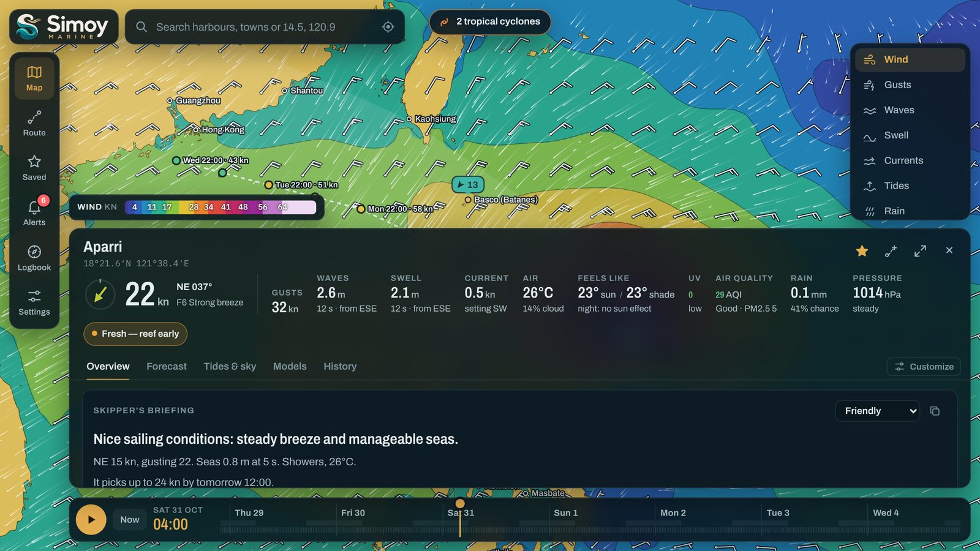
Task: Unfavorite Aparri using the star icon
Action: click(x=862, y=250)
